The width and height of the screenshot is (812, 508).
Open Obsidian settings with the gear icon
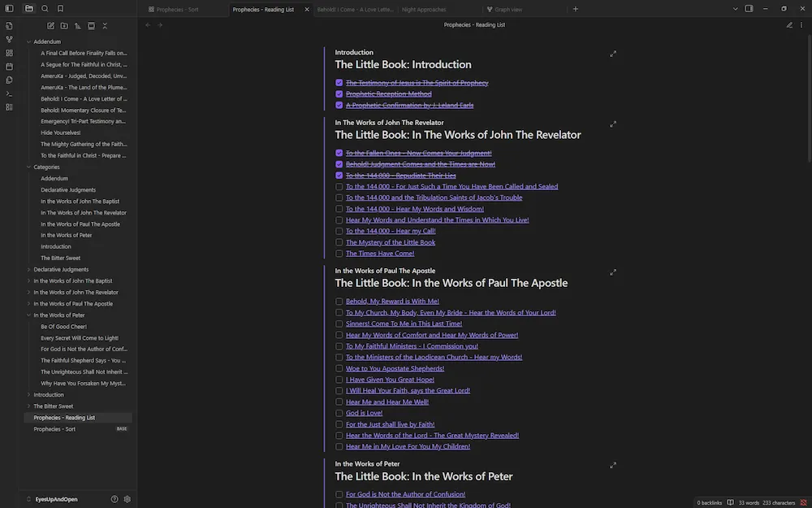click(127, 499)
